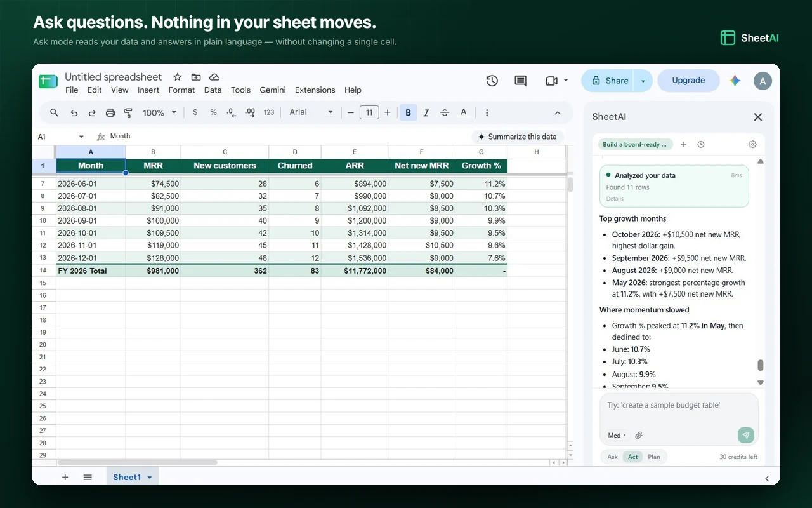
Task: Open the zoom level dropdown
Action: (159, 112)
